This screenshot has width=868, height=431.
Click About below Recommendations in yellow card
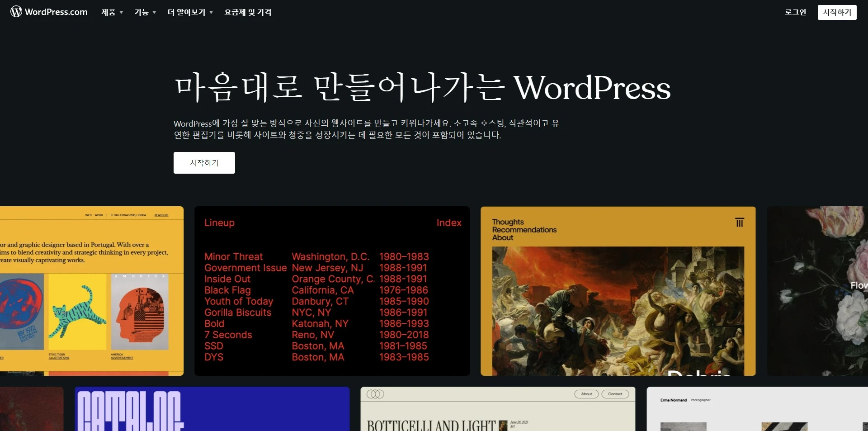pyautogui.click(x=503, y=237)
